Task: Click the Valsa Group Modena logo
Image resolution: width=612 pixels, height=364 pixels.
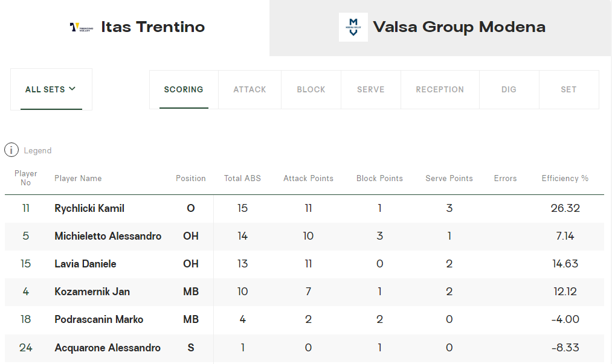Action: (353, 27)
